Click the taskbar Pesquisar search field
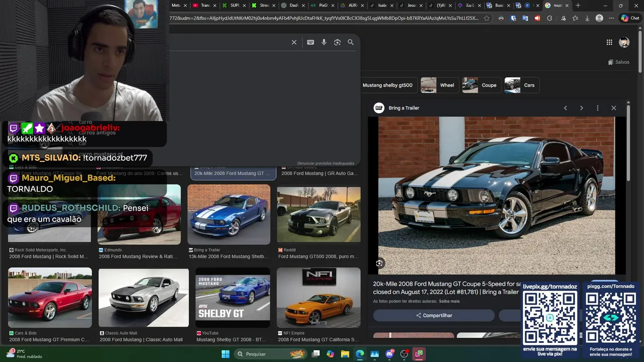The image size is (644, 362). coord(271,354)
